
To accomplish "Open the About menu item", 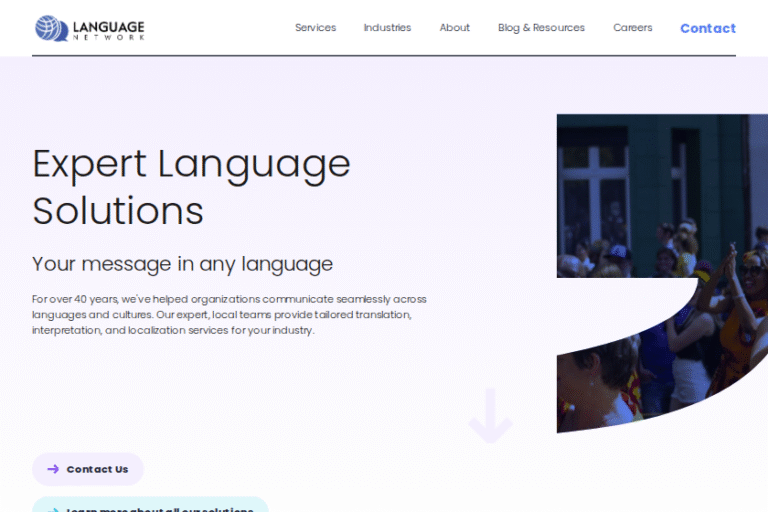I will pyautogui.click(x=454, y=28).
